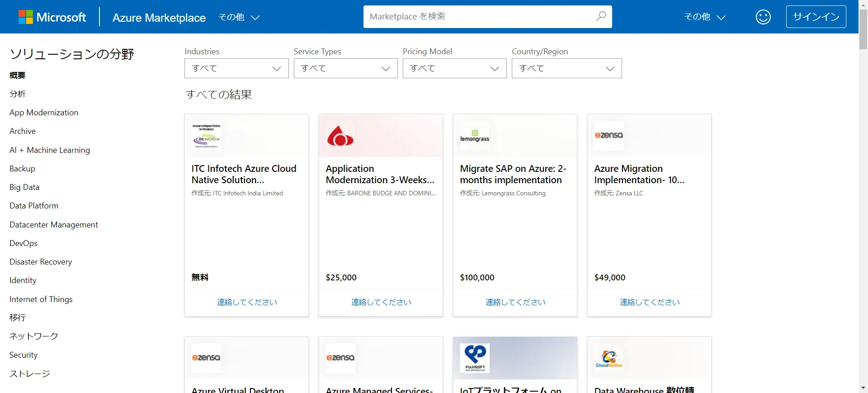Screen dimensions: 868x393
Task: Open the ITC Infotech logo thumbnail
Action: 206,136
